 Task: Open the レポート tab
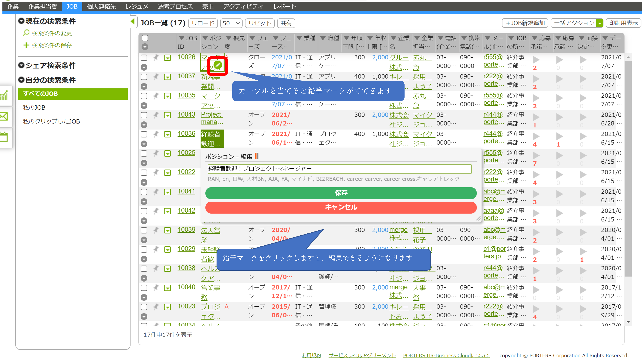[285, 6]
